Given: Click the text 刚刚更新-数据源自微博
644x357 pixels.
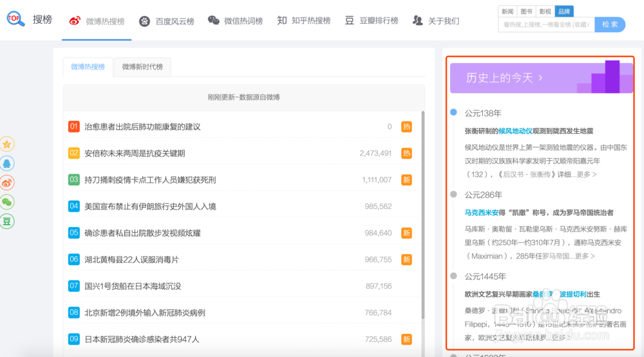Looking at the screenshot, I should (x=243, y=97).
